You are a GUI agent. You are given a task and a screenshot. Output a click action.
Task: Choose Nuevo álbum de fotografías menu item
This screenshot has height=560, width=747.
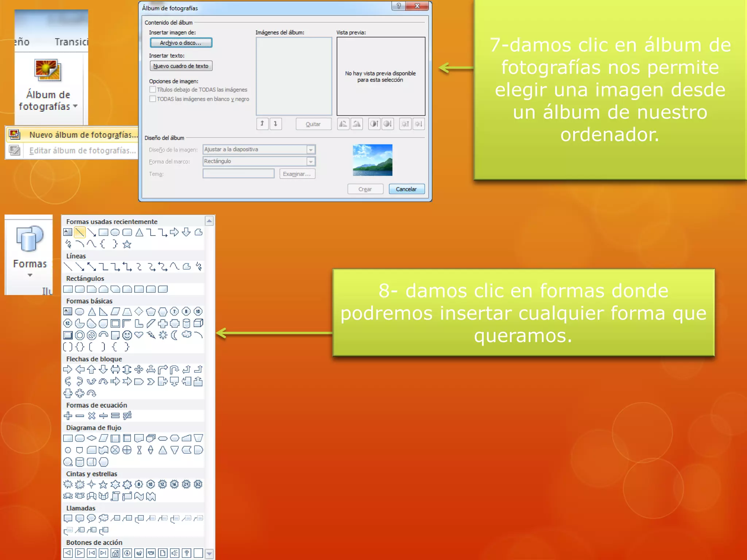[x=83, y=135]
